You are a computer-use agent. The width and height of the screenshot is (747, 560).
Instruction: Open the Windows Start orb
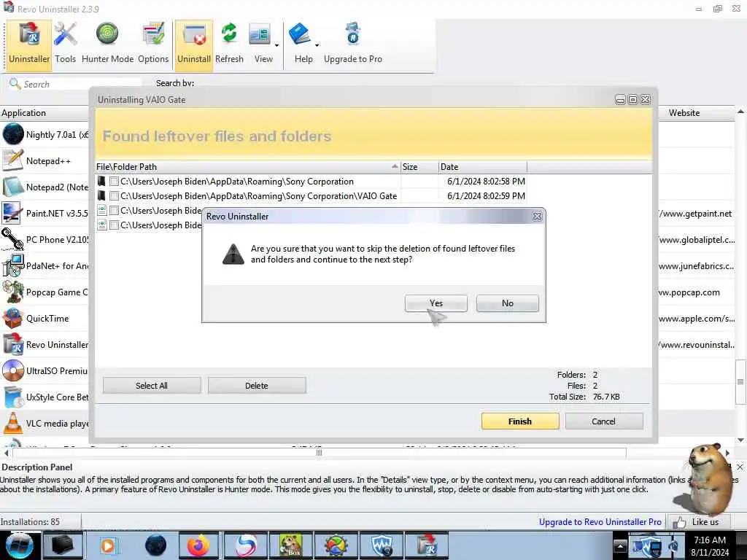(19, 545)
